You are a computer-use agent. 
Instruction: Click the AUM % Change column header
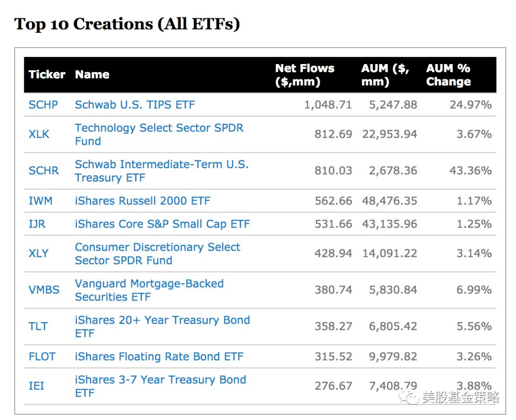[448, 75]
